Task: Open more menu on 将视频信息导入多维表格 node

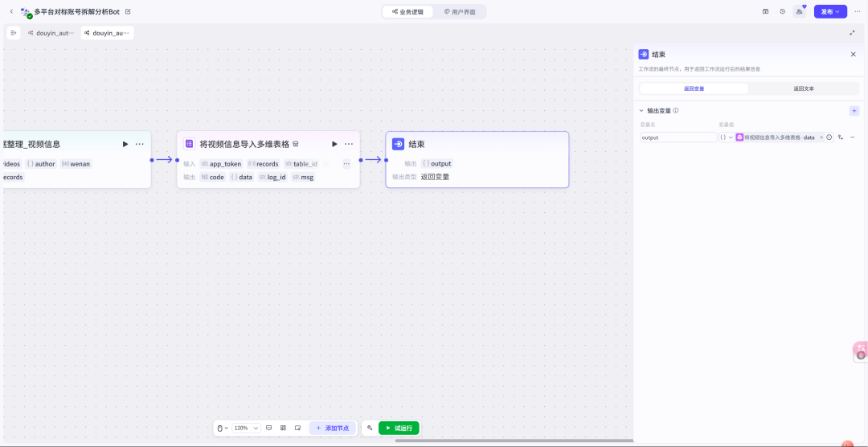Action: (x=349, y=144)
